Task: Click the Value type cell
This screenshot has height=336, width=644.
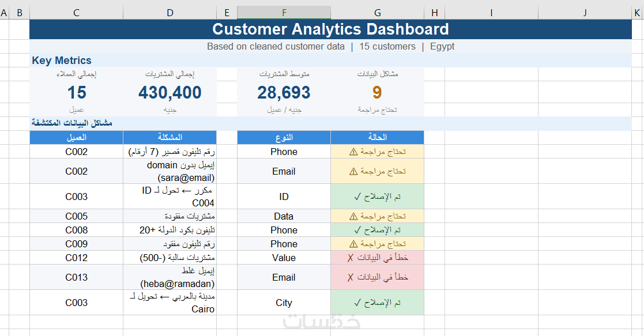Action: click(x=284, y=258)
